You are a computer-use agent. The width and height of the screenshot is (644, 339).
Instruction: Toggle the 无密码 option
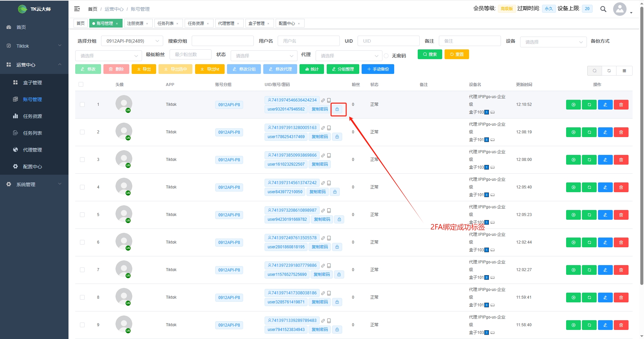tap(386, 56)
